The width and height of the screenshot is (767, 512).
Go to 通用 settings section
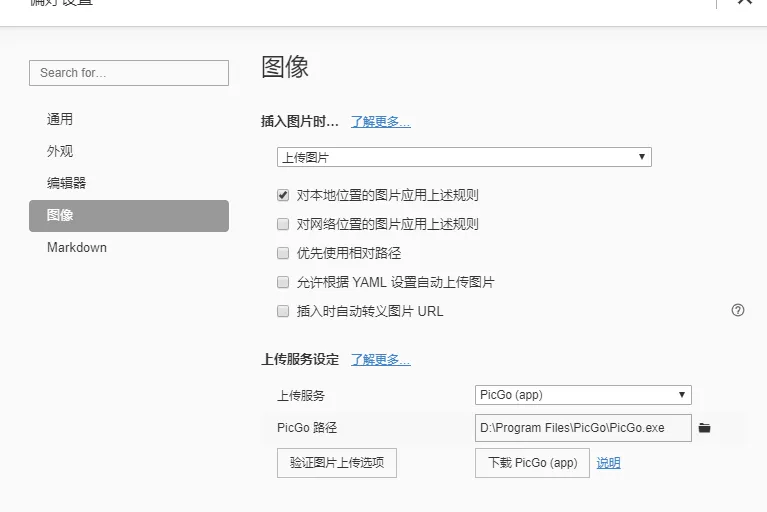pos(129,119)
